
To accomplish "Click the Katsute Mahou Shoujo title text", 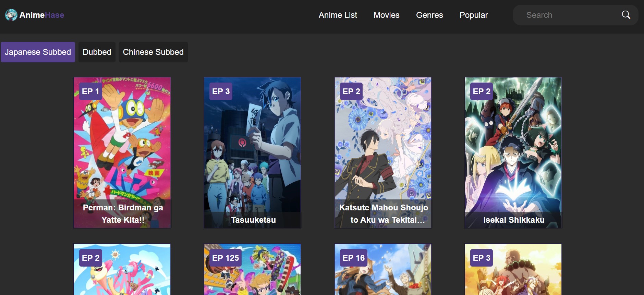I will 384,214.
